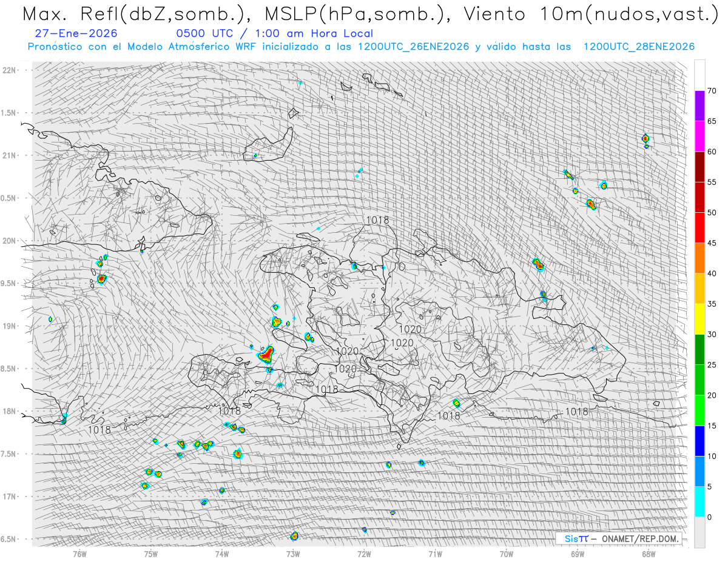Click the magenta 60-65 dBZ colorbar segment
The image size is (728, 562).
coord(699,136)
